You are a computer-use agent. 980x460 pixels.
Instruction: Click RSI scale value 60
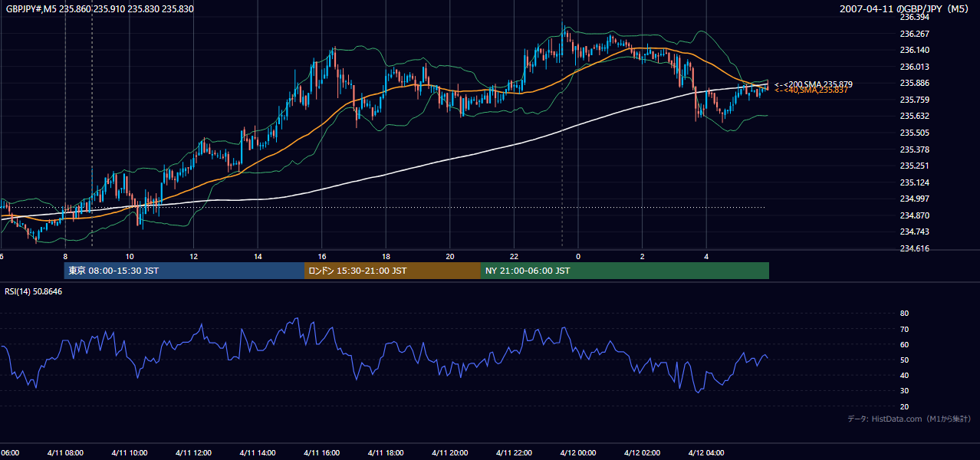coord(905,344)
